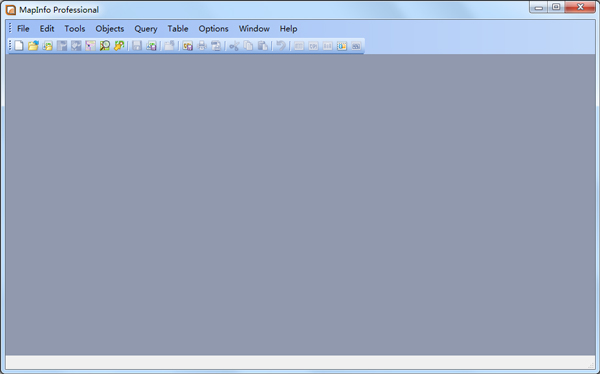Close the MapInfo Professional window
Viewport: 600px width, 374px height.
point(580,7)
